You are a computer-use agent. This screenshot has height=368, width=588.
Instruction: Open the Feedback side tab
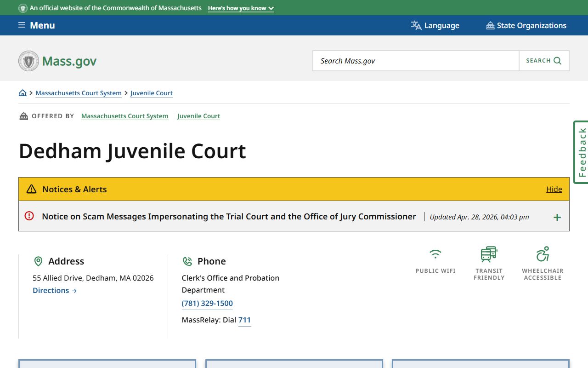click(x=582, y=152)
